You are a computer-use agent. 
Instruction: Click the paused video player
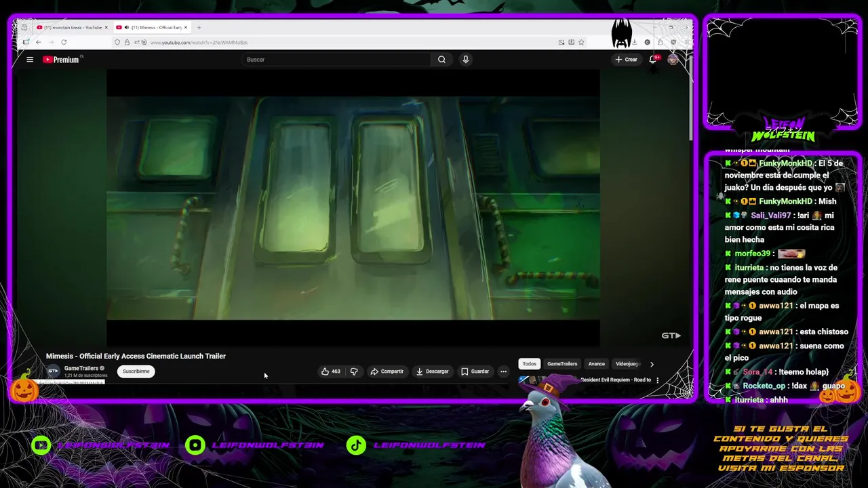tap(353, 208)
